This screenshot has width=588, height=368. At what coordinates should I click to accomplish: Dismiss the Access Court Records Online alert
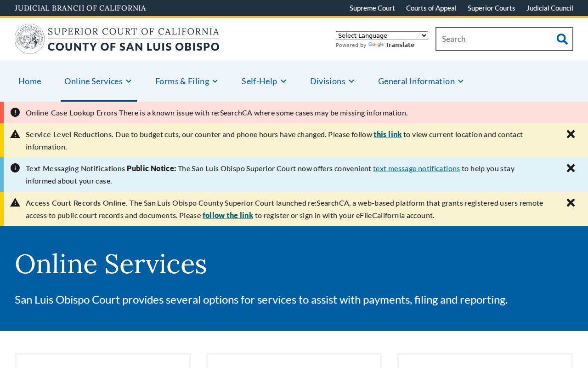point(571,202)
